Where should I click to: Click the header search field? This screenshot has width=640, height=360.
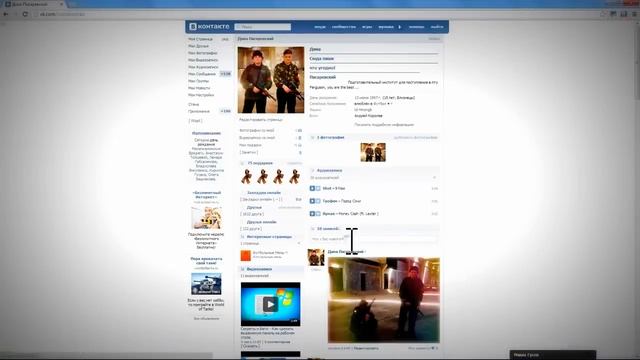click(262, 27)
